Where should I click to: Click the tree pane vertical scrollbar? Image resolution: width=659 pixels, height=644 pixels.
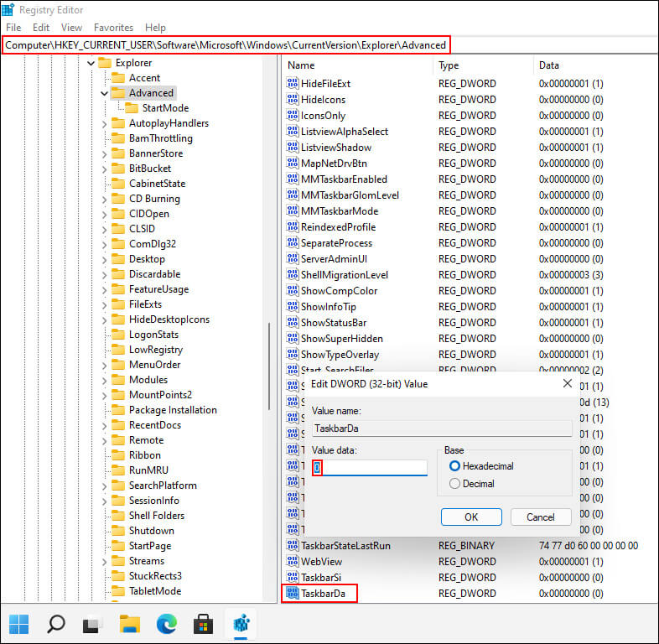click(x=269, y=366)
